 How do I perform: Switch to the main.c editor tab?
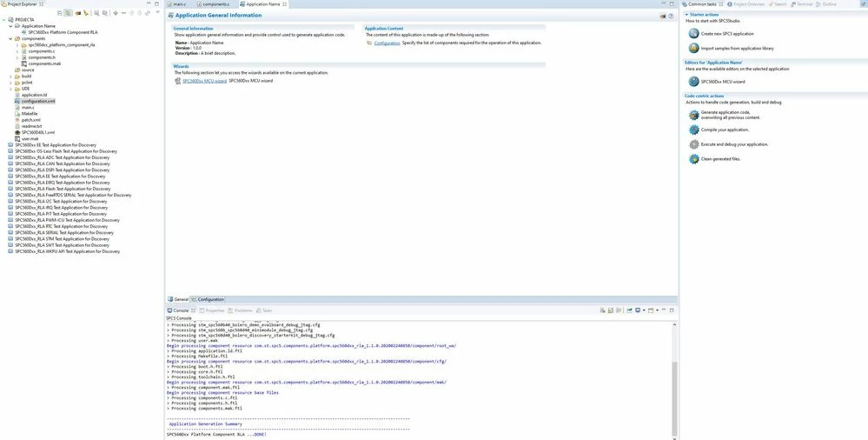coord(177,3)
